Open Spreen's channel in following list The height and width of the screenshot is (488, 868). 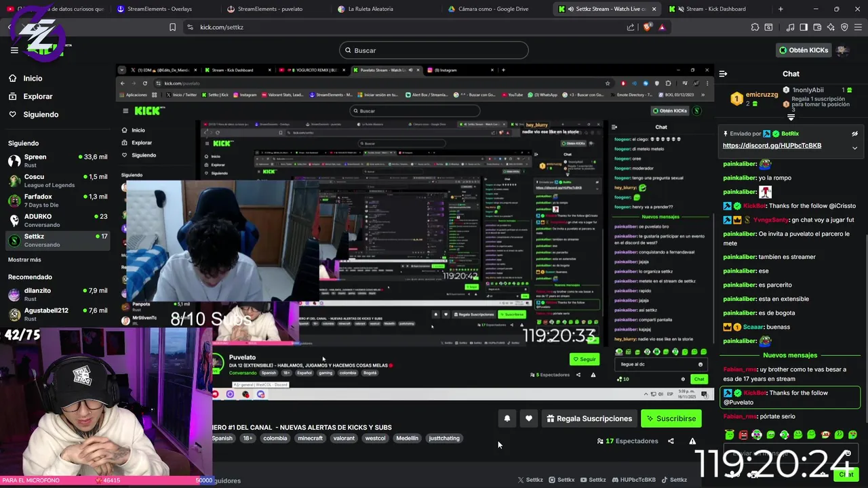point(57,161)
